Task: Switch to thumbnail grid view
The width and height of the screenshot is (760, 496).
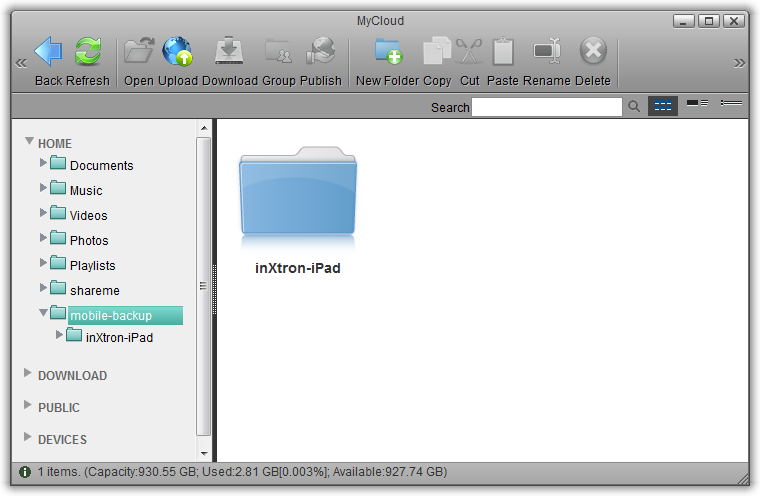Action: tap(662, 106)
